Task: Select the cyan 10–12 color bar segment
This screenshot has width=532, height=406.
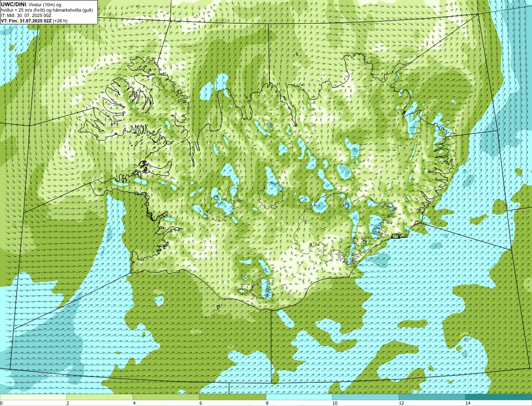Action: click(x=366, y=397)
